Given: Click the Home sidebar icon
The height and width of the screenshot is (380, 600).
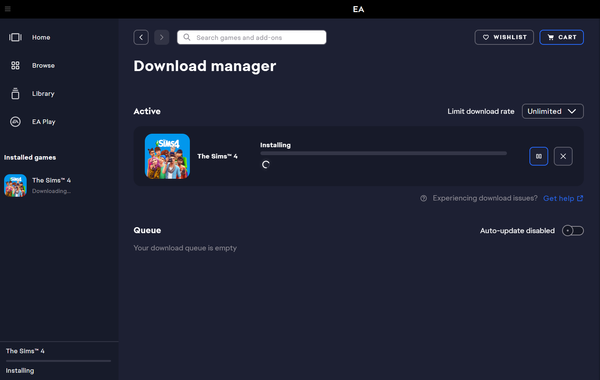Looking at the screenshot, I should (15, 37).
